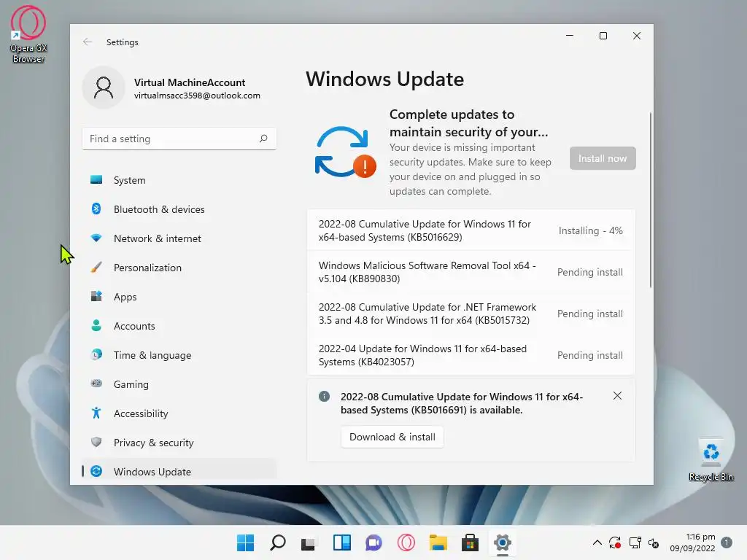Open Chat from the taskbar

pos(374,542)
